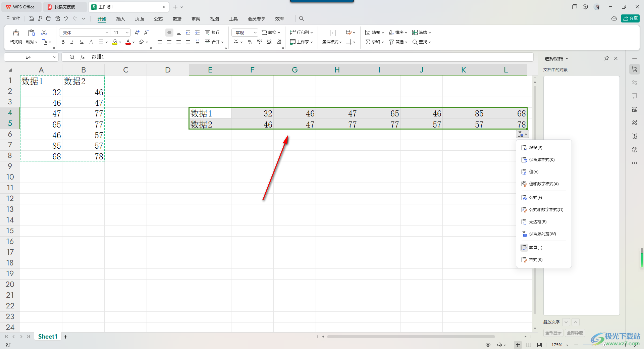
Task: Click the Increase font size icon
Action: 137,33
